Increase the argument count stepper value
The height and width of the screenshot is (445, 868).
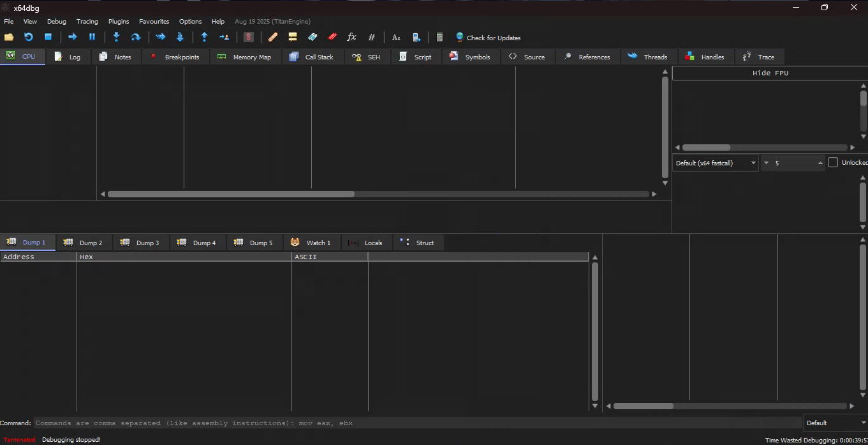820,163
